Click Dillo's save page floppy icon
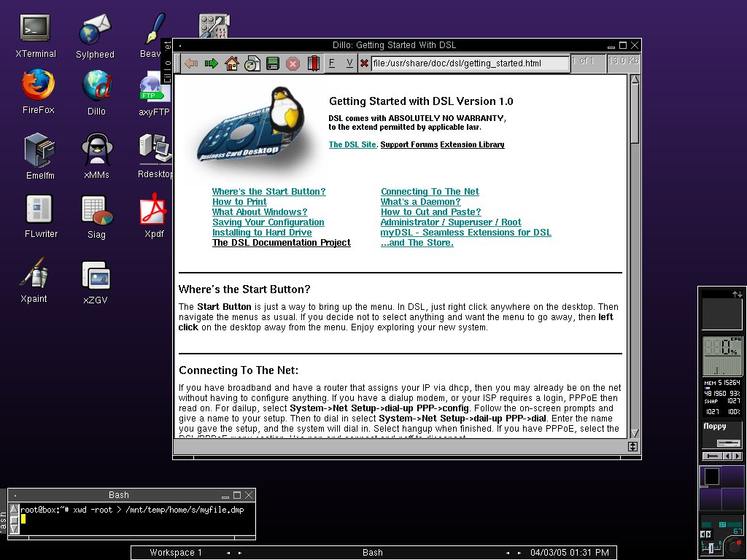The width and height of the screenshot is (747, 560). pos(273,63)
